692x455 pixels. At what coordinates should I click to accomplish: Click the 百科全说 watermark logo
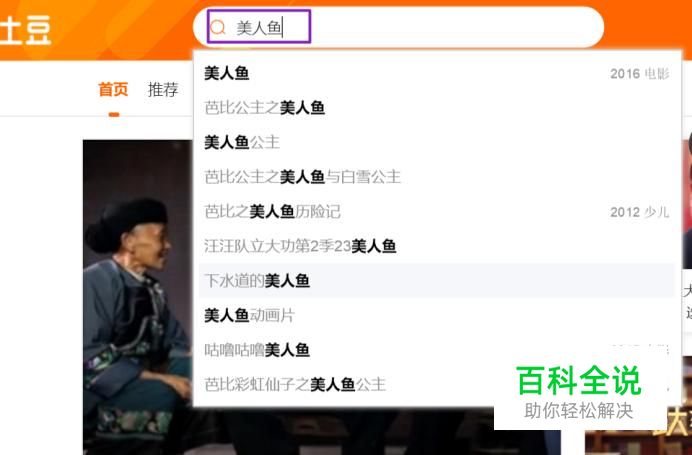579,391
